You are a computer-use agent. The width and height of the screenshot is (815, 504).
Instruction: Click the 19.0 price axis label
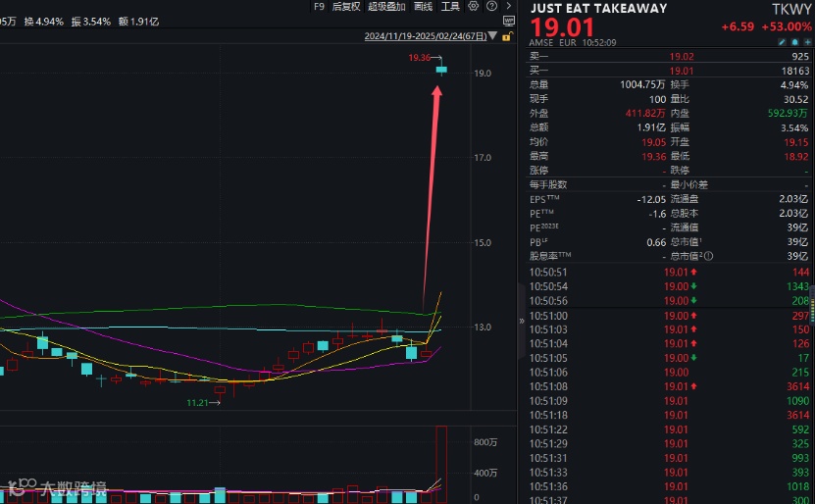coord(483,74)
